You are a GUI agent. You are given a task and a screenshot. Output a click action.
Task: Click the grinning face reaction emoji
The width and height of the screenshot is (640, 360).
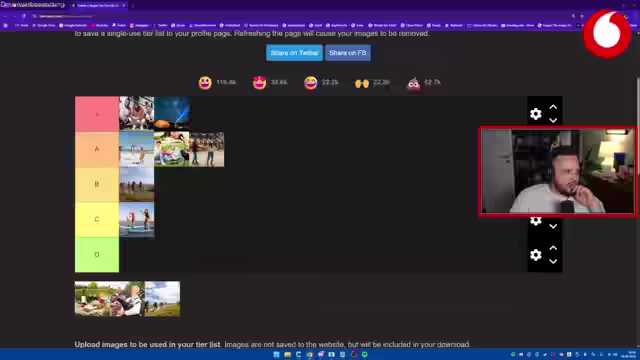pyautogui.click(x=205, y=83)
